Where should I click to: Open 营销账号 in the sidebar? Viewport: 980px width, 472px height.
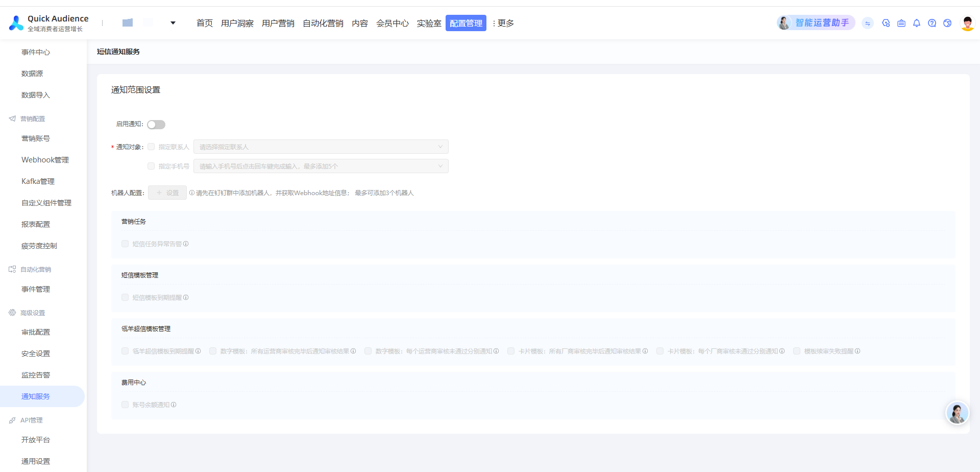click(x=36, y=138)
